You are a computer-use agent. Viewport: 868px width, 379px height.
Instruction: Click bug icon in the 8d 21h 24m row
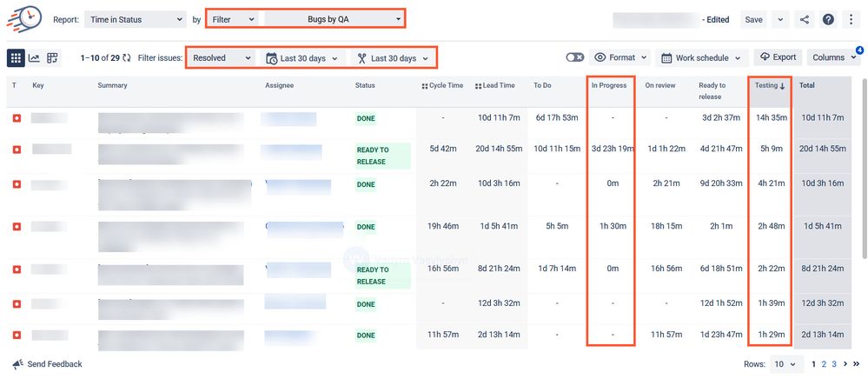pos(17,269)
